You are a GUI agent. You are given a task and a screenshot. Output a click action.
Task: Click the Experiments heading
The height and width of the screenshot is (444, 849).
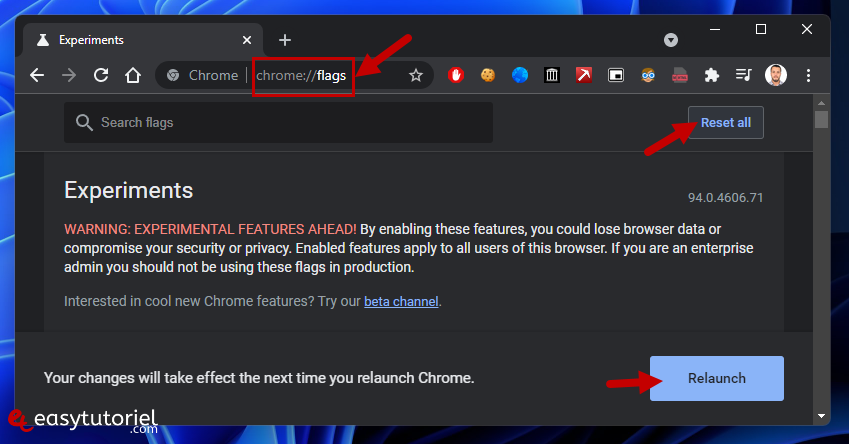pos(128,191)
